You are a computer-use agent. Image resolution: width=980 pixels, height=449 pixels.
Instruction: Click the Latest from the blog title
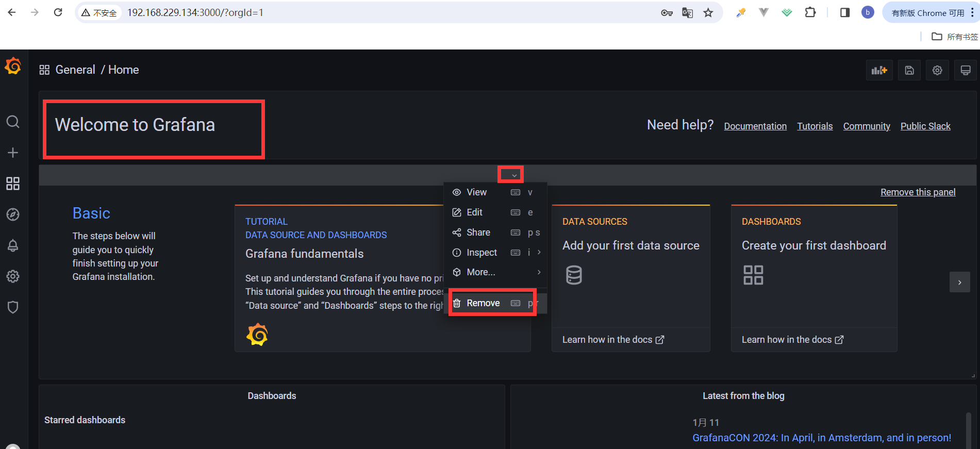743,396
